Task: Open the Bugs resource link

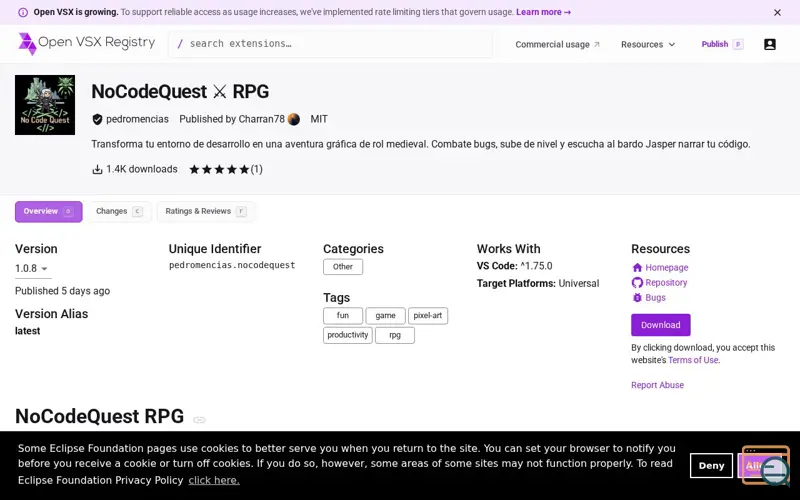Action: click(x=655, y=297)
